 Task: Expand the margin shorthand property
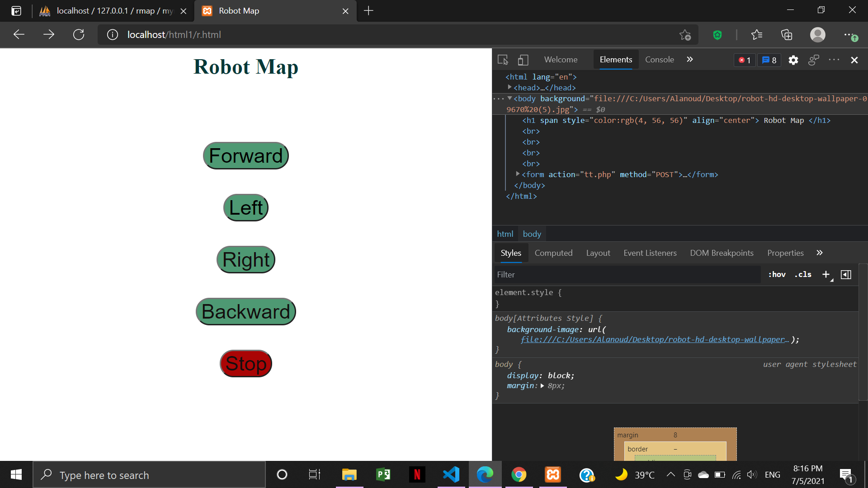[542, 386]
